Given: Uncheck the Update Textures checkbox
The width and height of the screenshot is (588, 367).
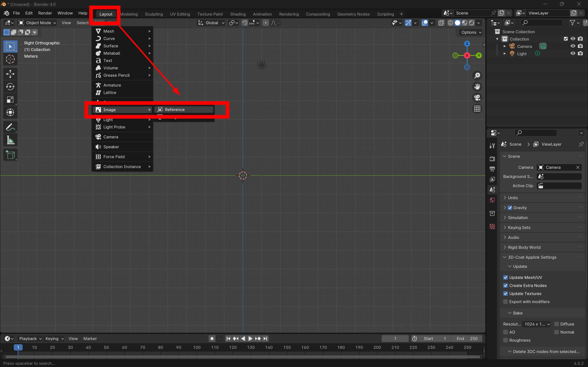Looking at the screenshot, I should (505, 293).
